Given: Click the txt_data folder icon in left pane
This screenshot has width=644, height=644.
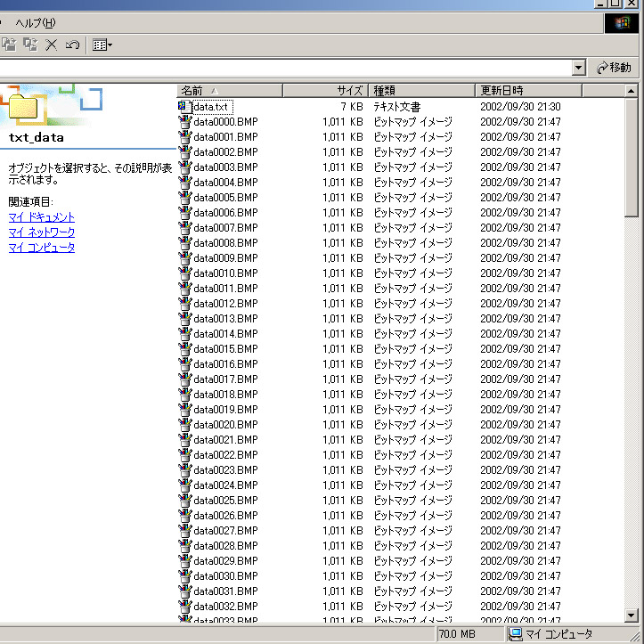Looking at the screenshot, I should (x=23, y=107).
